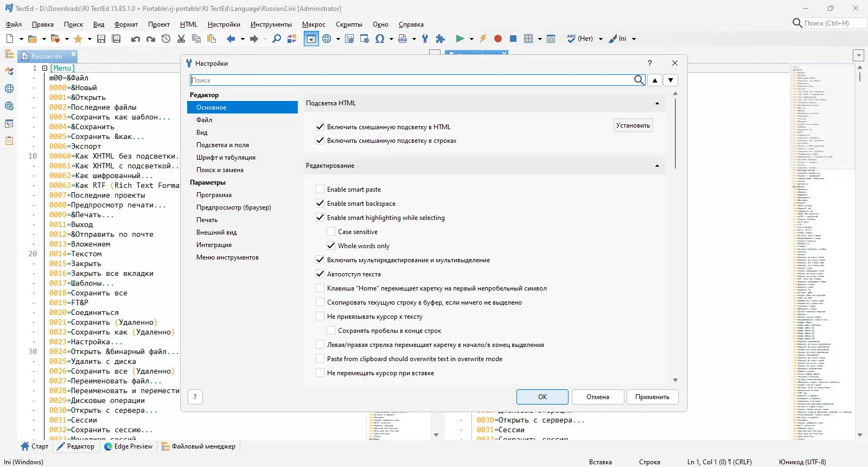Click the blue back arrow icon
Viewport: 868px width, 467px height.
click(x=231, y=39)
